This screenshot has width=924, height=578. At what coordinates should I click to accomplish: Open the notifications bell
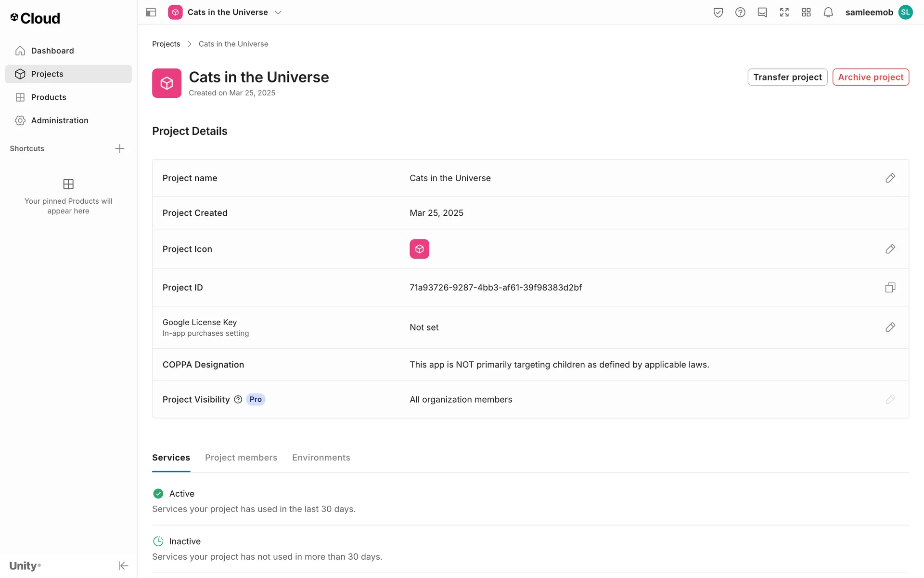pyautogui.click(x=828, y=13)
